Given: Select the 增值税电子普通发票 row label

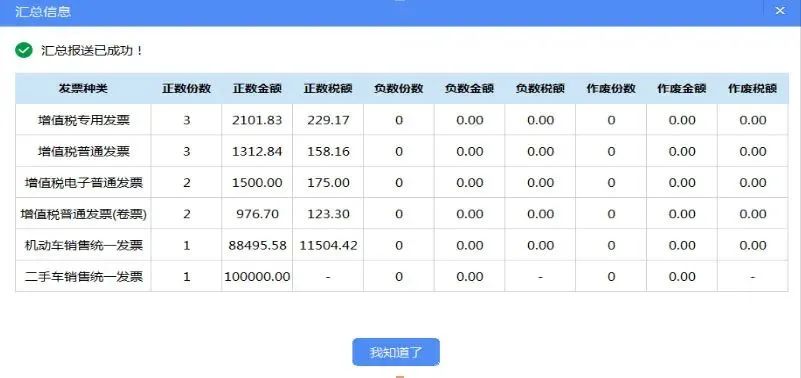Looking at the screenshot, I should point(84,183).
